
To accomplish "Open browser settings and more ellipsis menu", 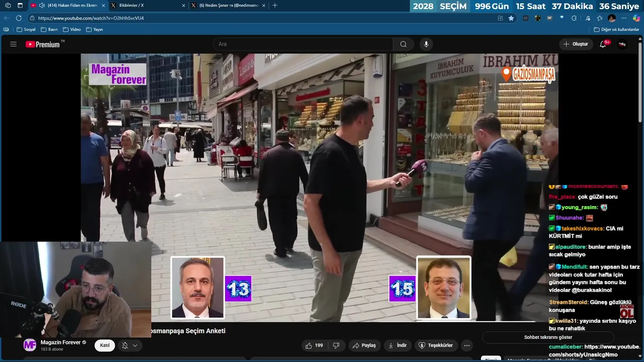I will tap(624, 18).
